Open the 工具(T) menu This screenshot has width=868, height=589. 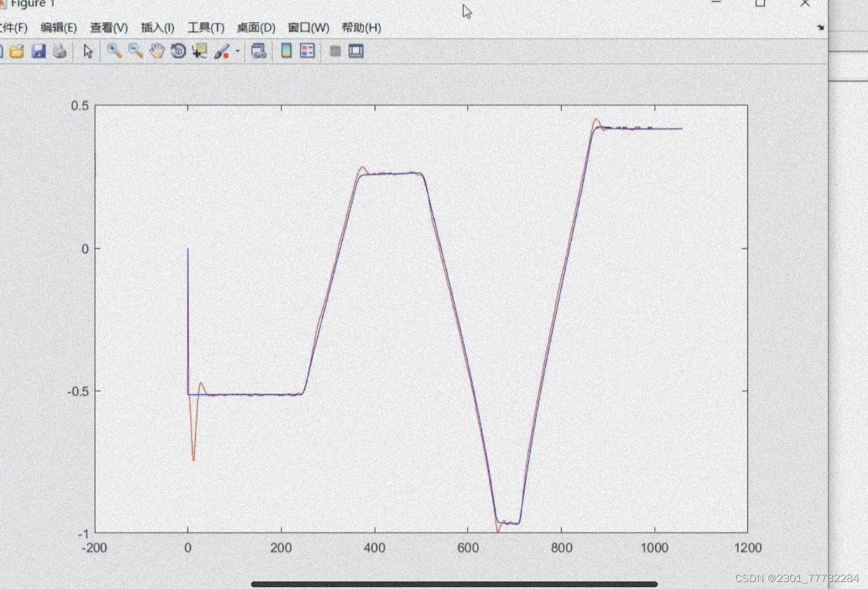coord(206,27)
